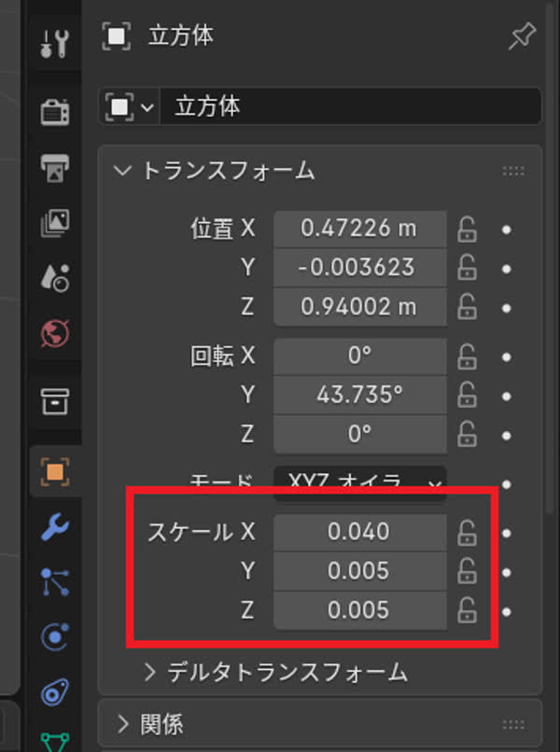Open the Render properties tab
Viewport: 560px width, 752px height.
55,112
